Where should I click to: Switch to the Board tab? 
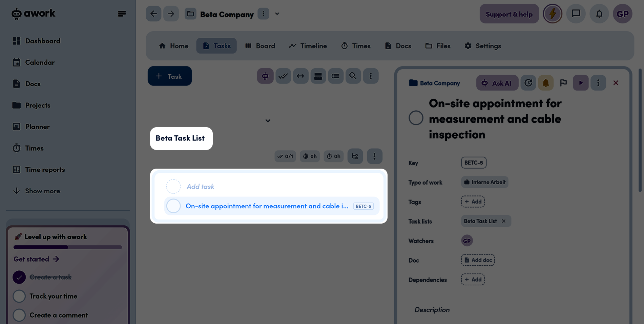260,46
